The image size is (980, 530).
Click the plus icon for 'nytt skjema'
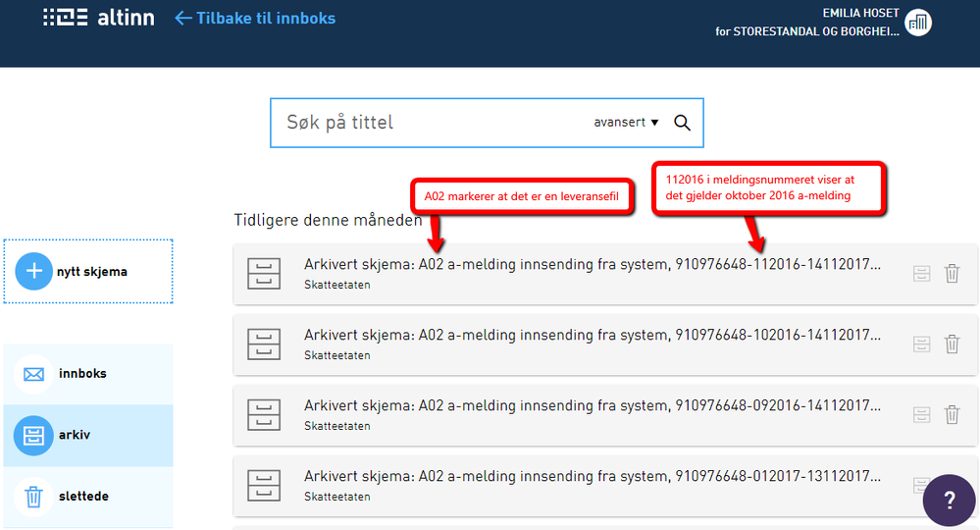[34, 271]
